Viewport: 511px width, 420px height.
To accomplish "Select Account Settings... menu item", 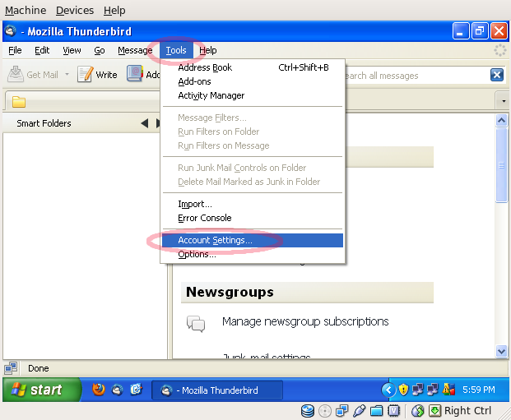I will [x=253, y=240].
